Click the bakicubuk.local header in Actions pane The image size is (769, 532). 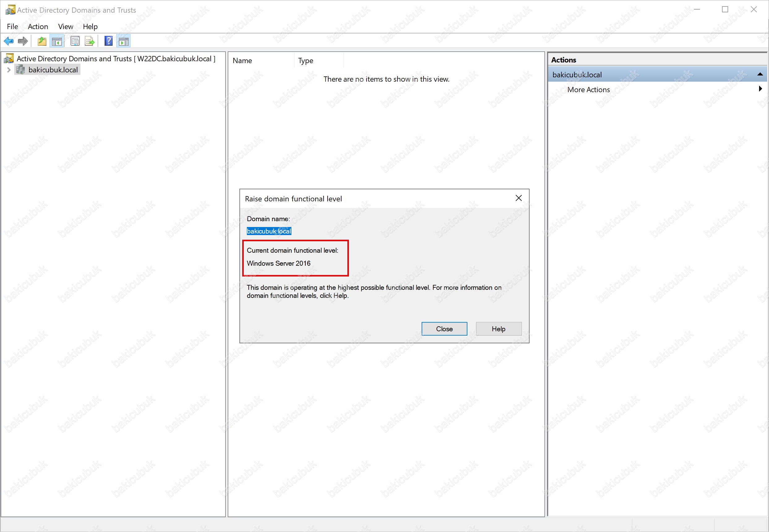pyautogui.click(x=657, y=74)
